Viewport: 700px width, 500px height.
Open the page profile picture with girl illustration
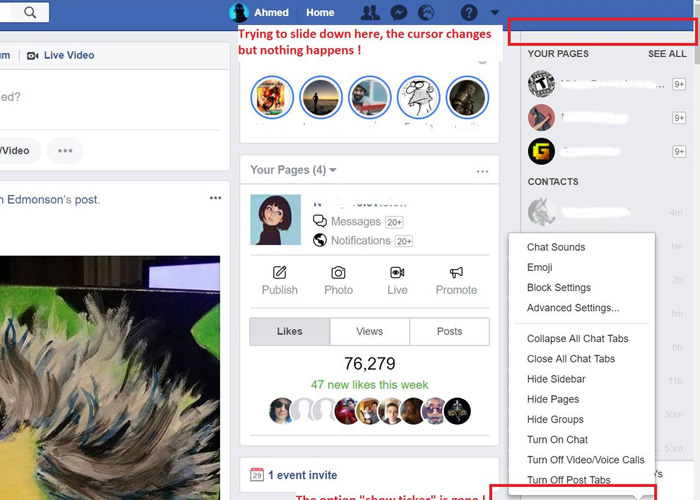click(275, 220)
